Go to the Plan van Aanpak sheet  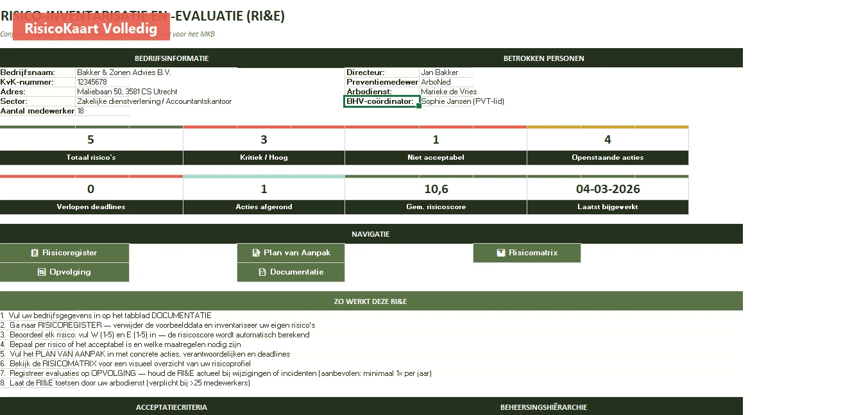coord(291,253)
